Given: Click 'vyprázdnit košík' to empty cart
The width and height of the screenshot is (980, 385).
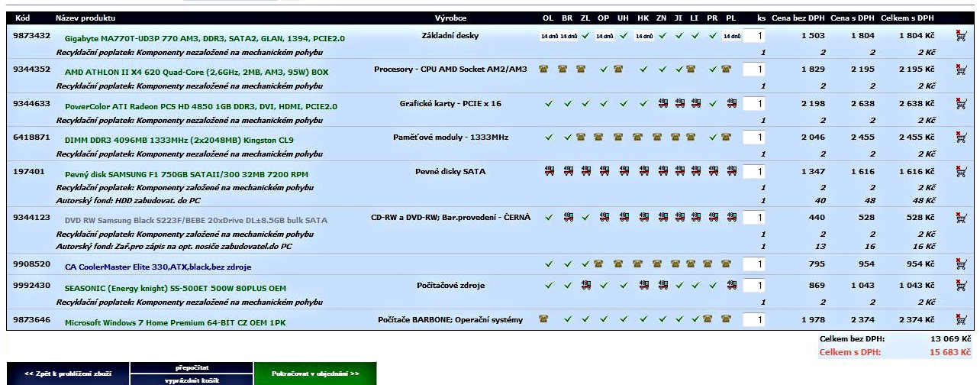Looking at the screenshot, I should click(x=192, y=380).
